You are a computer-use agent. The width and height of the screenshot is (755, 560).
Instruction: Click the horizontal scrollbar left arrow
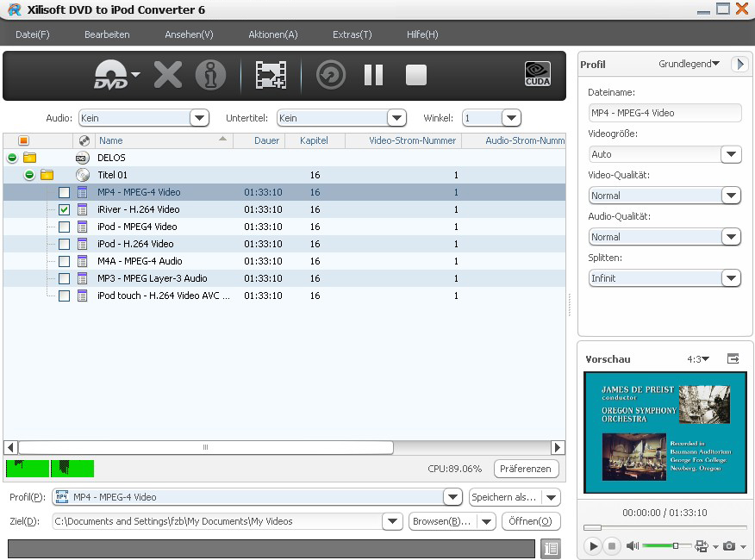[x=11, y=447]
